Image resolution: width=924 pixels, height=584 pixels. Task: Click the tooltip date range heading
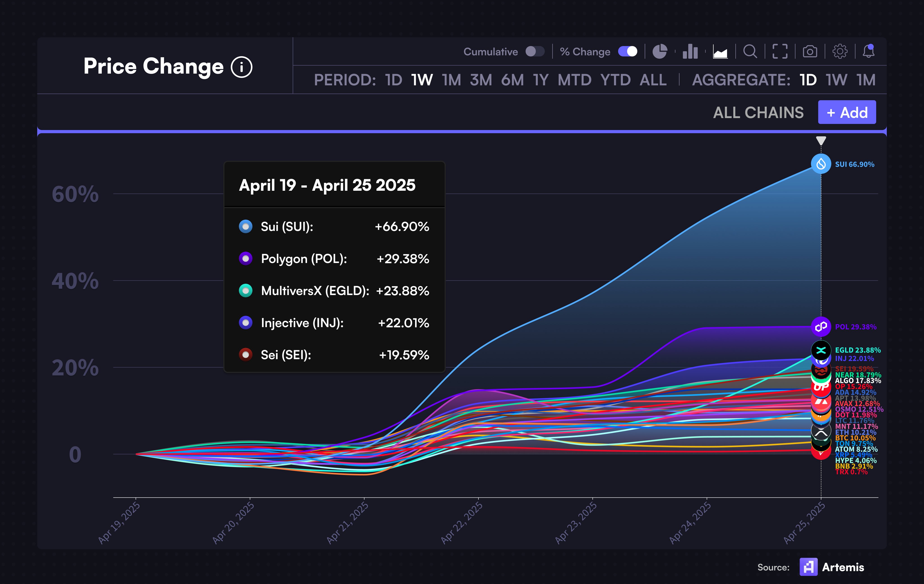(327, 186)
